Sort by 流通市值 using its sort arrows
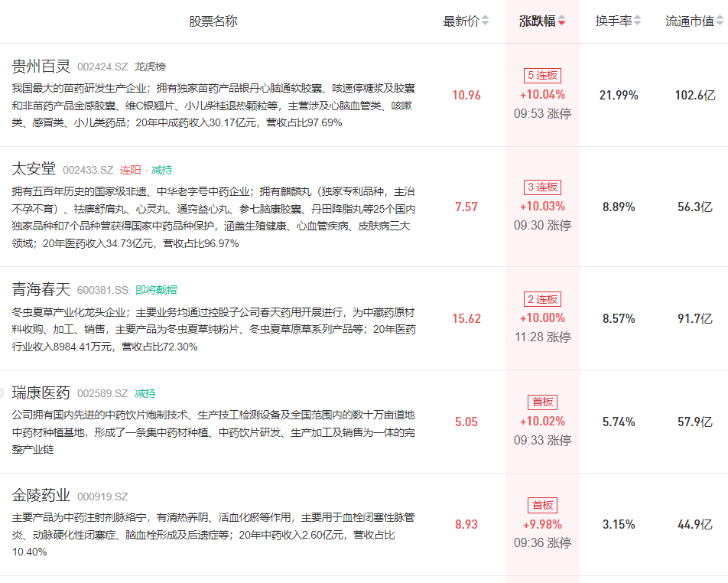Viewport: 728px width, 583px height. pos(720,21)
